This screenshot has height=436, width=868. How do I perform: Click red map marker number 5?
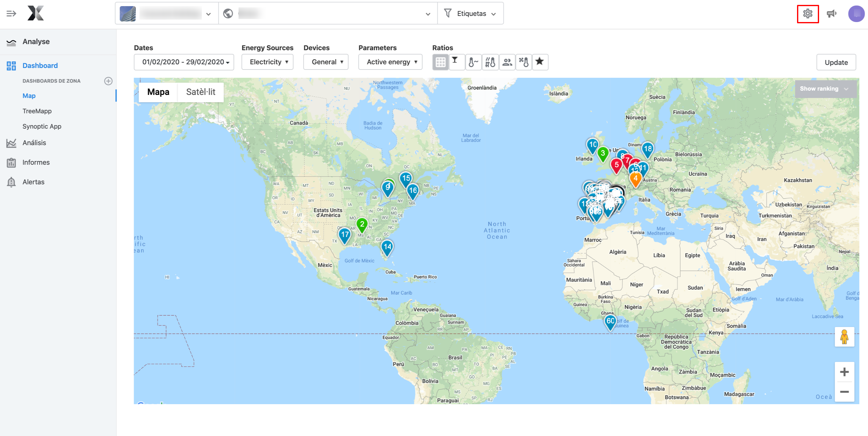tap(616, 166)
